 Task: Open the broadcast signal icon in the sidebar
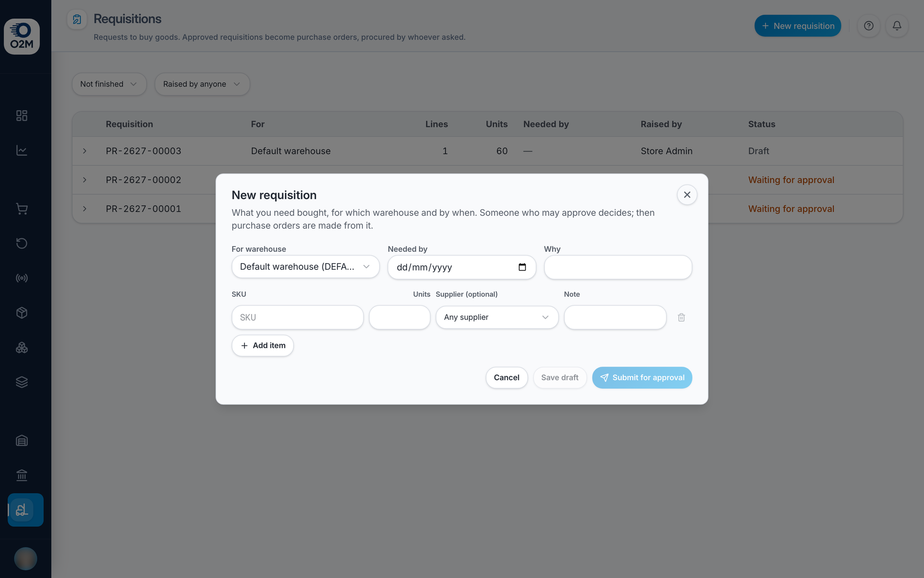point(22,278)
